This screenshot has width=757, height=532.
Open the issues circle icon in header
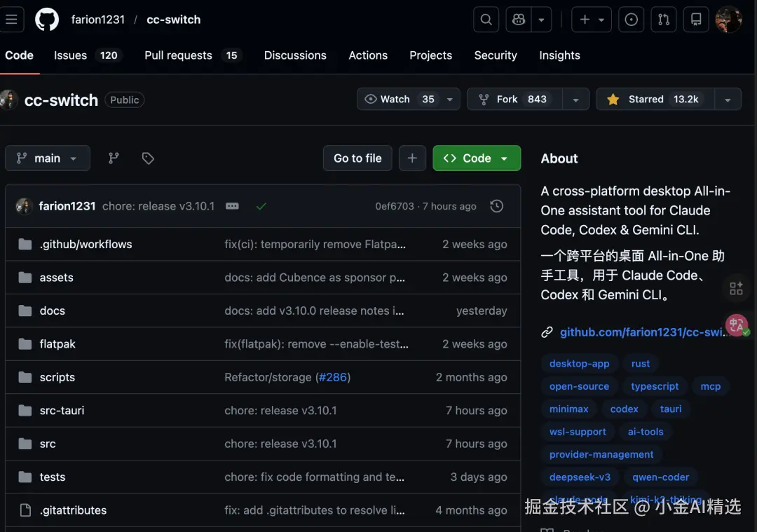(x=631, y=20)
